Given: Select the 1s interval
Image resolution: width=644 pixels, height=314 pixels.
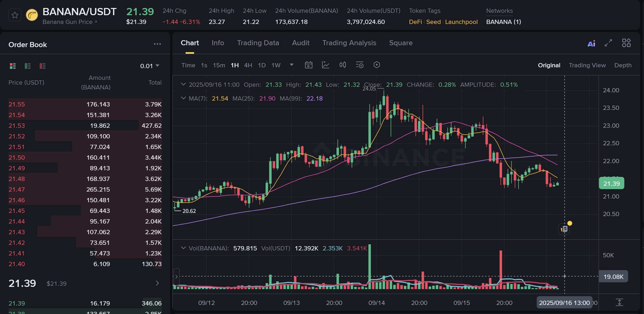Looking at the screenshot, I should (x=204, y=65).
